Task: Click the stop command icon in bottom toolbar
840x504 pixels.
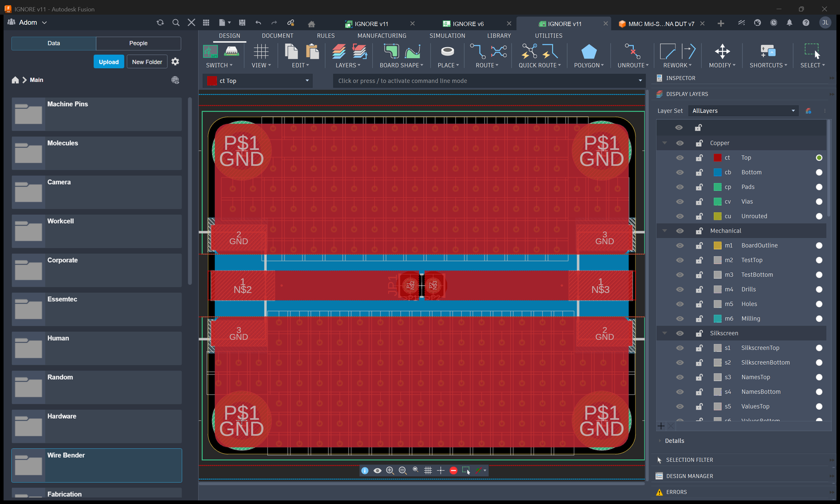Action: (453, 470)
